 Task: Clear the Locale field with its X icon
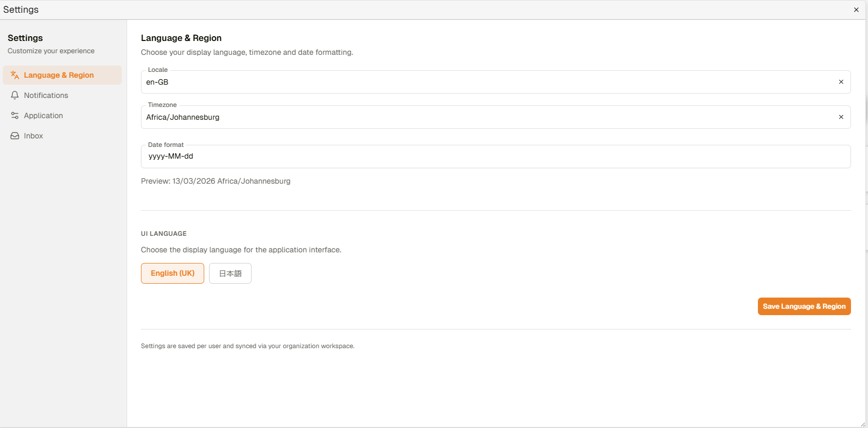[x=841, y=82]
